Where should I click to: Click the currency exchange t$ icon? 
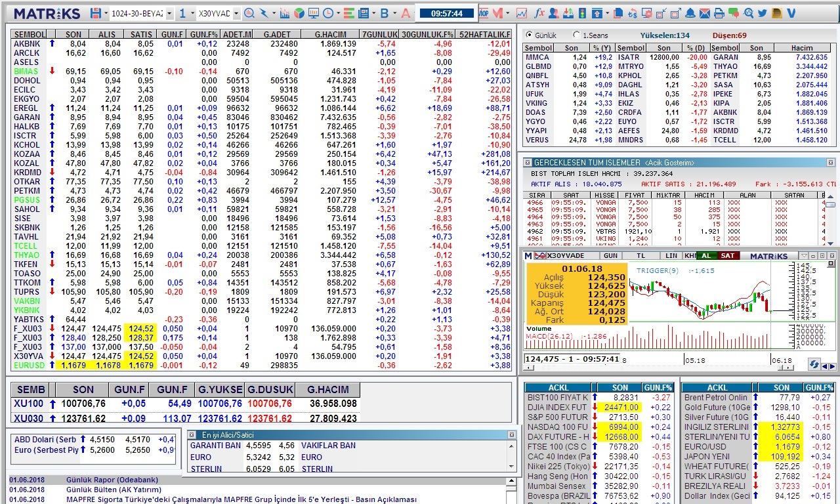click(x=633, y=13)
